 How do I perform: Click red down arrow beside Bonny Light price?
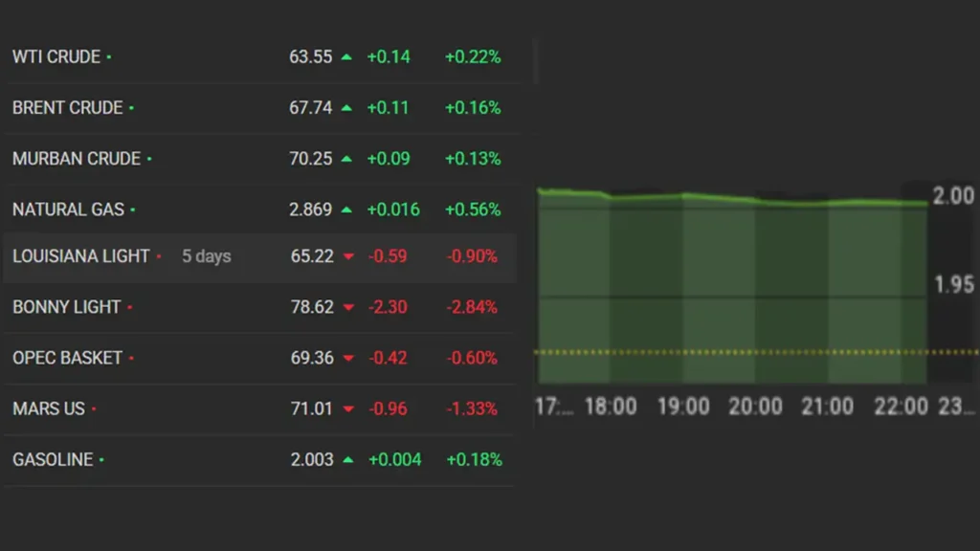click(x=348, y=307)
